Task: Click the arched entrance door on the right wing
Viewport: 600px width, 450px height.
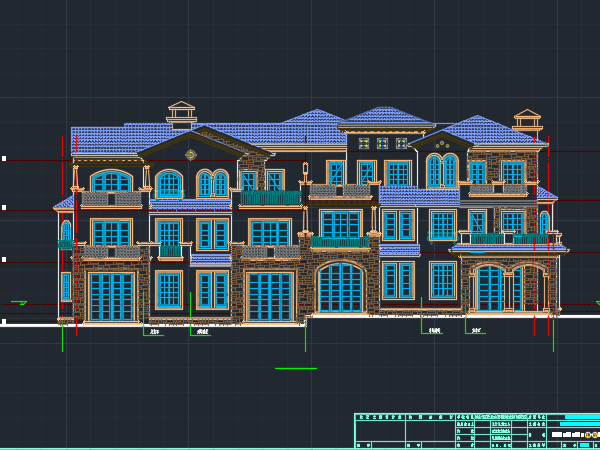Action: point(490,289)
